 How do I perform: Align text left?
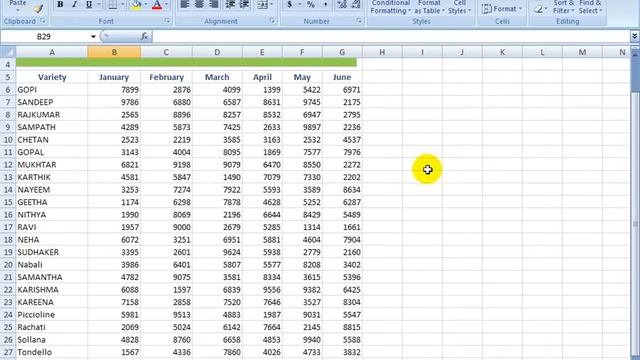pos(185,4)
